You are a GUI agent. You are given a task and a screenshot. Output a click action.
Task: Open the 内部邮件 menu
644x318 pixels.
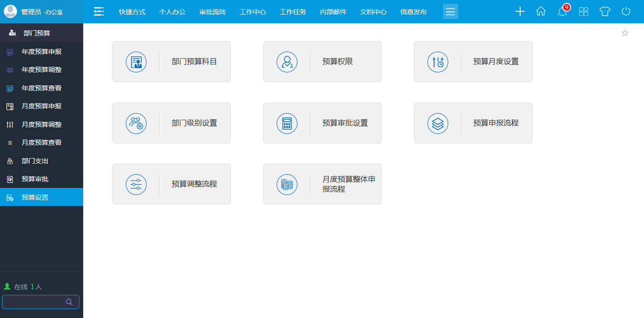pyautogui.click(x=332, y=11)
